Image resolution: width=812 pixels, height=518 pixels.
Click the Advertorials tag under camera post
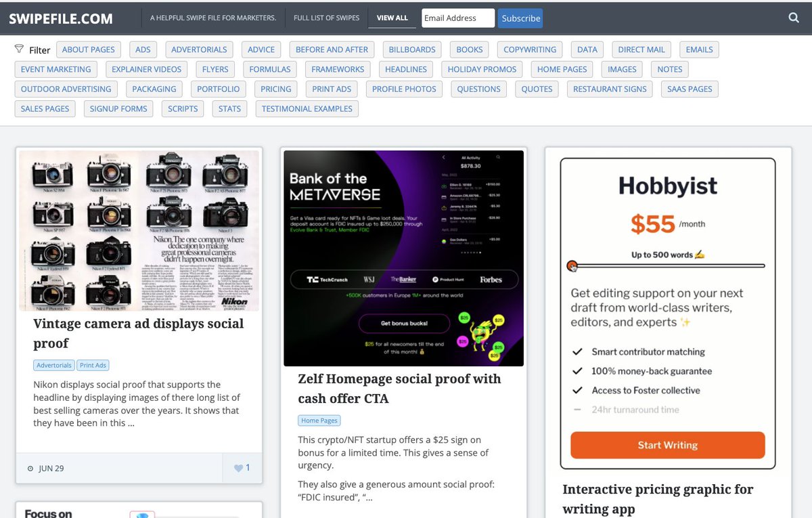pyautogui.click(x=54, y=365)
